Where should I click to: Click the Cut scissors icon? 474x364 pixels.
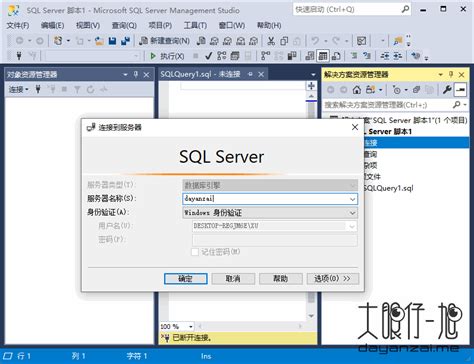tap(271, 41)
